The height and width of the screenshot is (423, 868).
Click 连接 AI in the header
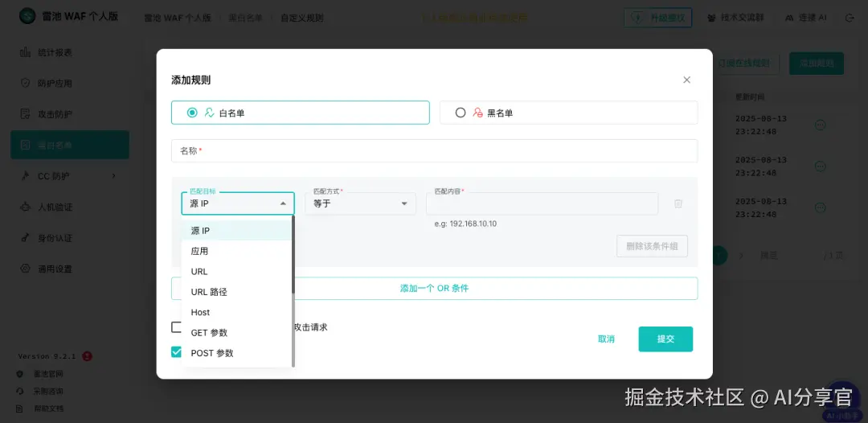point(806,18)
